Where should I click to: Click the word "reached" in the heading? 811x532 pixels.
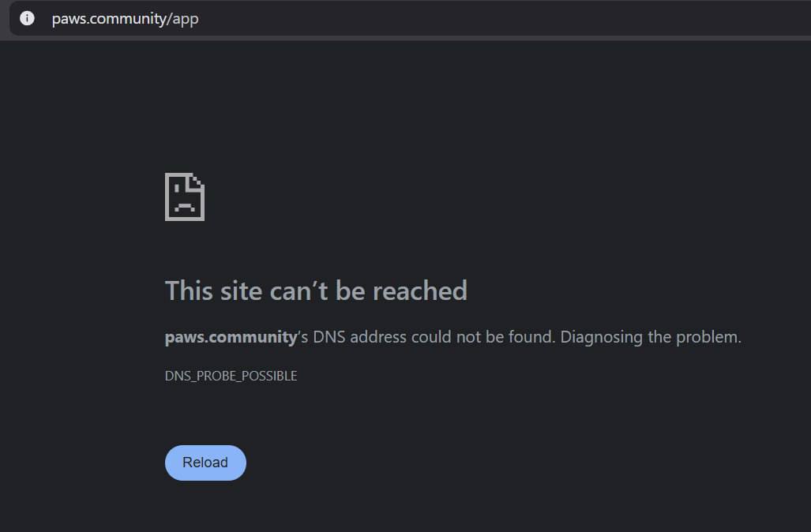420,290
